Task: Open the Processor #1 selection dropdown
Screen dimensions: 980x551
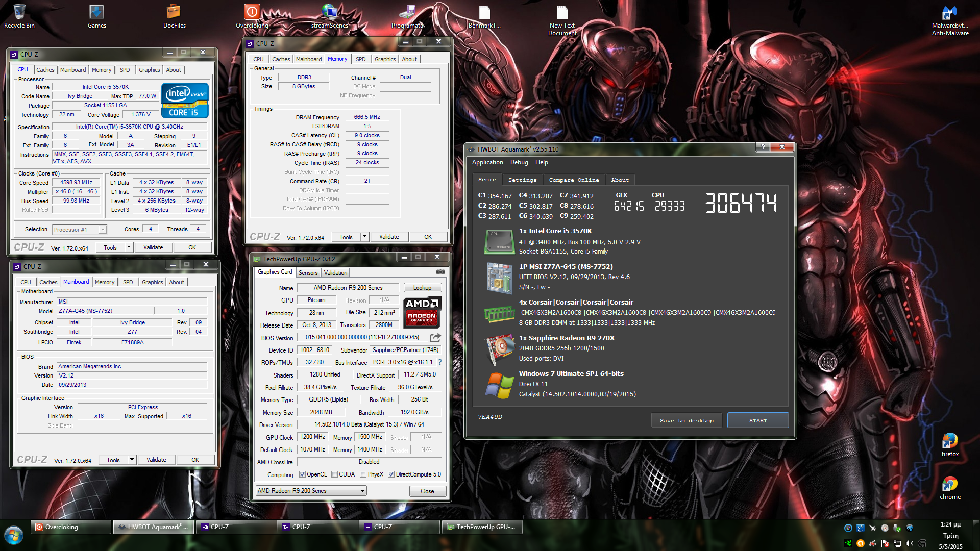Action: 80,230
